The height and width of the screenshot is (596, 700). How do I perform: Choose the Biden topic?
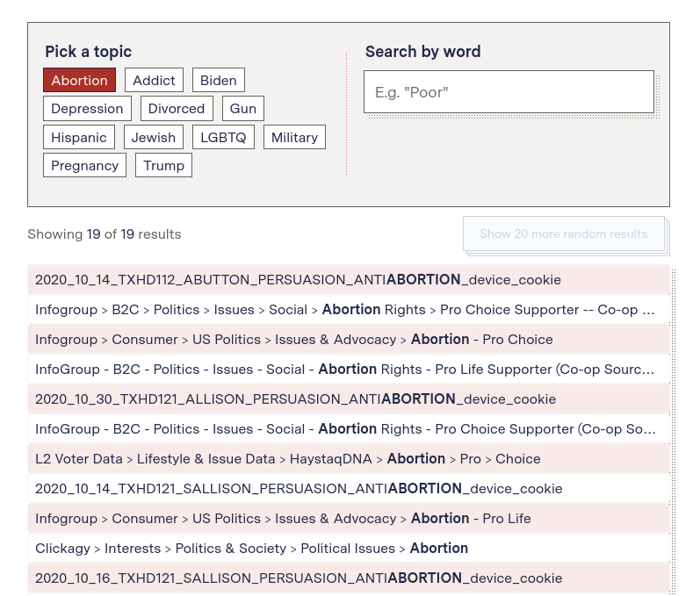pyautogui.click(x=219, y=80)
